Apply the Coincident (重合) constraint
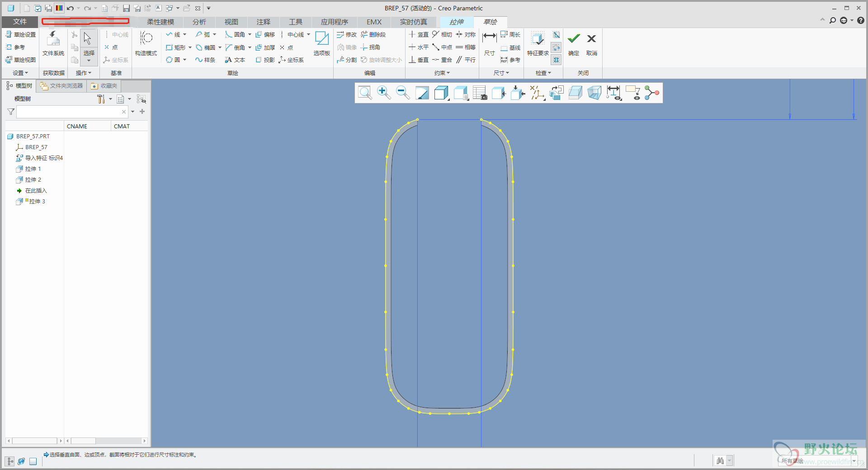 pyautogui.click(x=442, y=60)
